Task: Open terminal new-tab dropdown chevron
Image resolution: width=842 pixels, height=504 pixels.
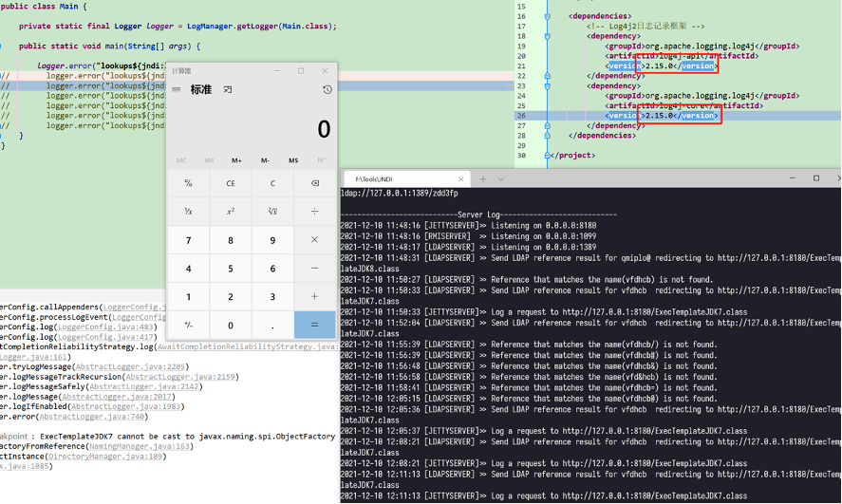Action: (501, 178)
